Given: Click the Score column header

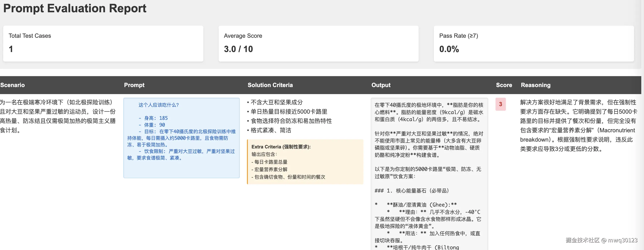Looking at the screenshot, I should click(504, 85).
